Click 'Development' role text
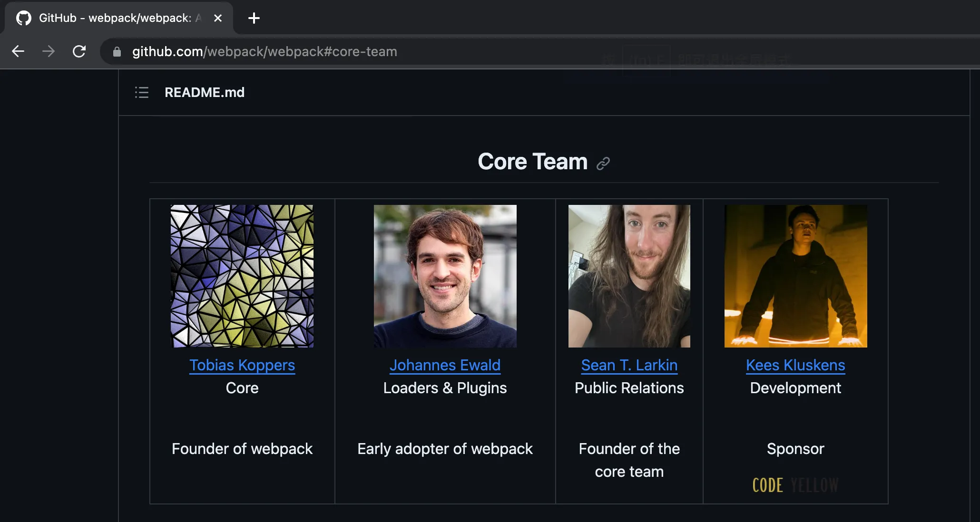The height and width of the screenshot is (522, 980). (795, 388)
